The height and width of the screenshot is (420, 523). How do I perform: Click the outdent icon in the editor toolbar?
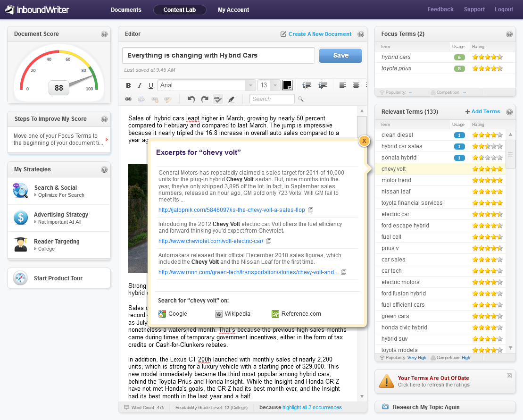click(x=307, y=85)
